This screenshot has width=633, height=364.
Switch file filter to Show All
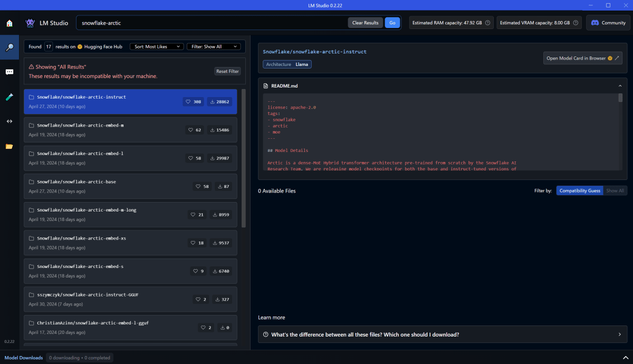[615, 190]
